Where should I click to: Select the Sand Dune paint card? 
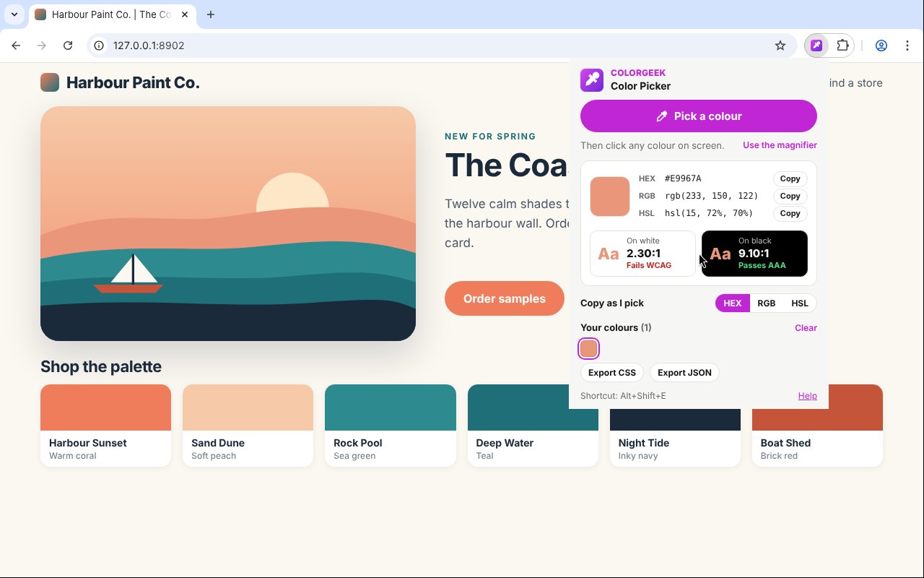248,426
